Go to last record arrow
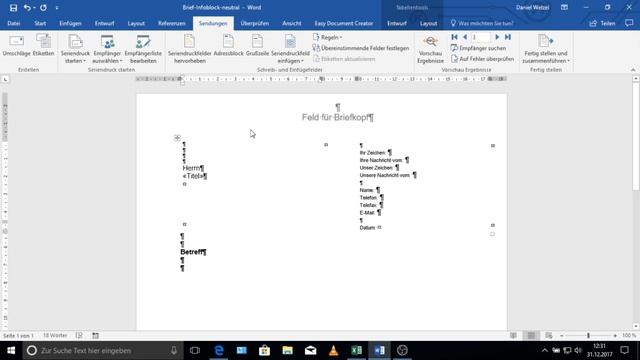This screenshot has height=360, width=640. tap(507, 37)
